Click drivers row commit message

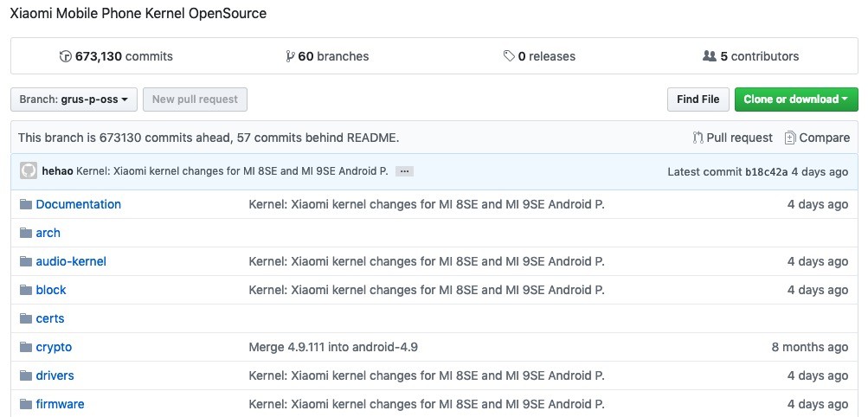[427, 375]
